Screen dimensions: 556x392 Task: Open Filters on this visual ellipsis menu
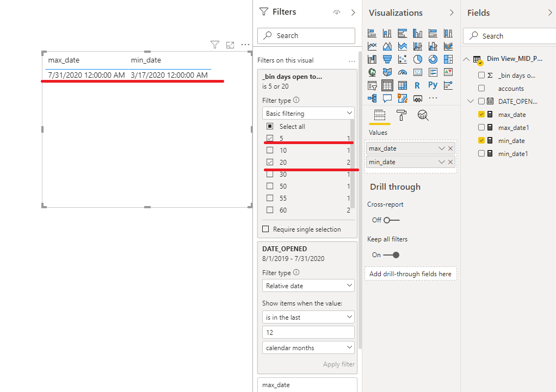click(x=352, y=61)
